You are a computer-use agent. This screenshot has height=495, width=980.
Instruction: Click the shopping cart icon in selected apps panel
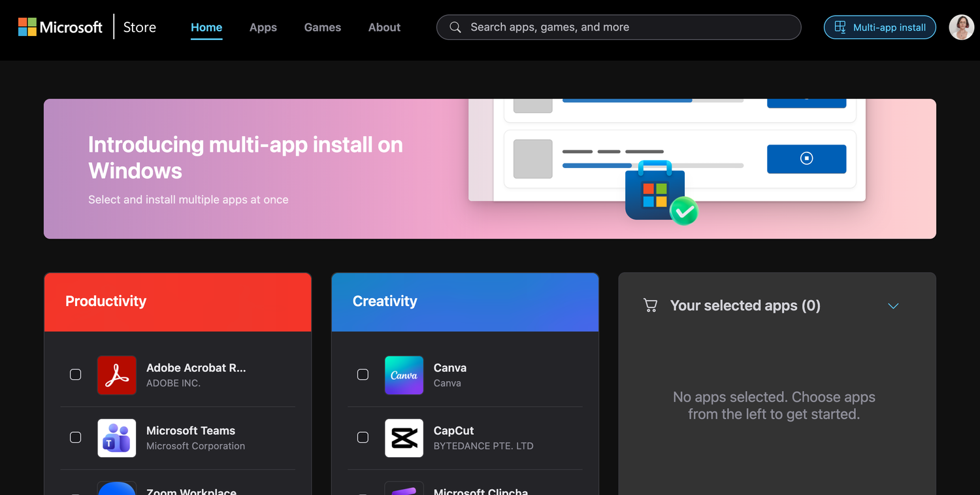(x=650, y=305)
